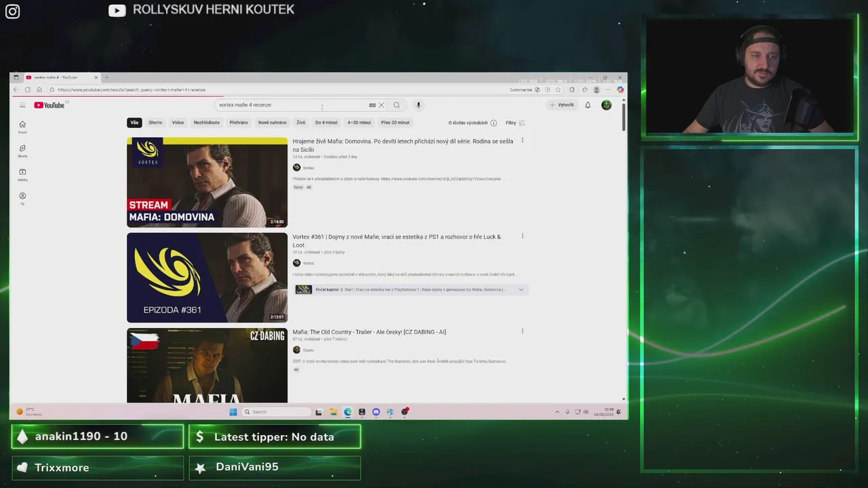Reload the page in the browser
868x488 pixels.
[28, 89]
